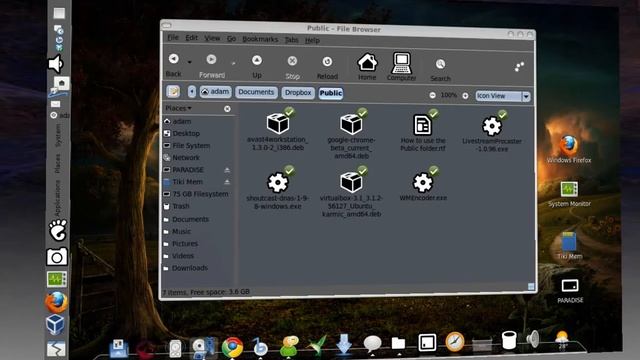Go Back in the file browser
Image resolution: width=640 pixels, height=360 pixels.
pyautogui.click(x=173, y=64)
